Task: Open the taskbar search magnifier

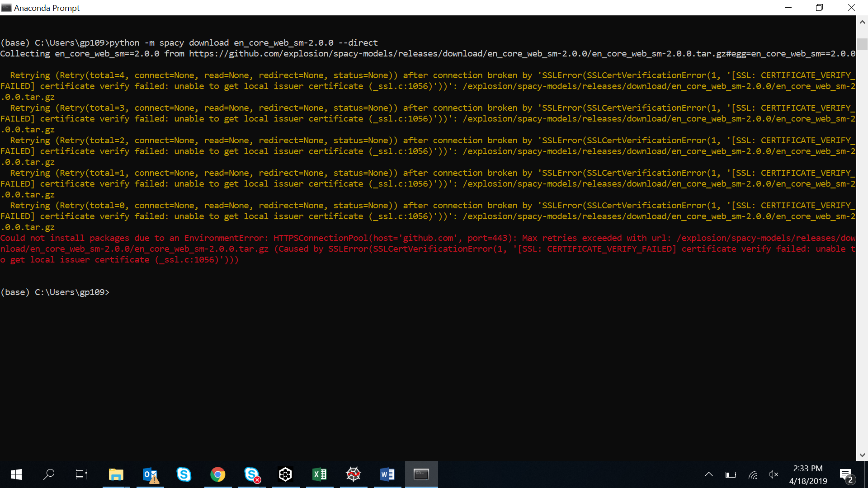Action: point(49,474)
